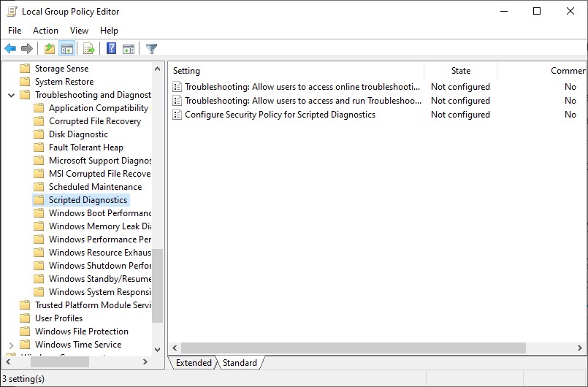Select Windows Resource Exhaustion item
Image resolution: width=588 pixels, height=387 pixels.
click(100, 253)
